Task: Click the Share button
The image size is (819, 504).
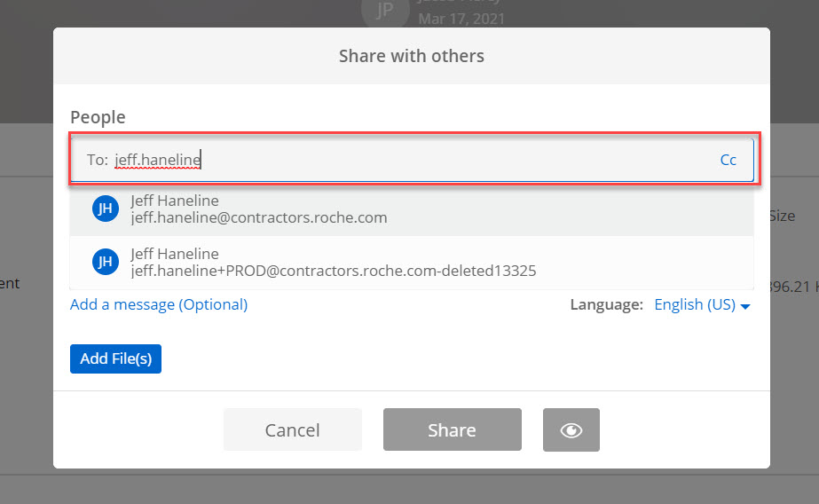Action: pos(453,429)
